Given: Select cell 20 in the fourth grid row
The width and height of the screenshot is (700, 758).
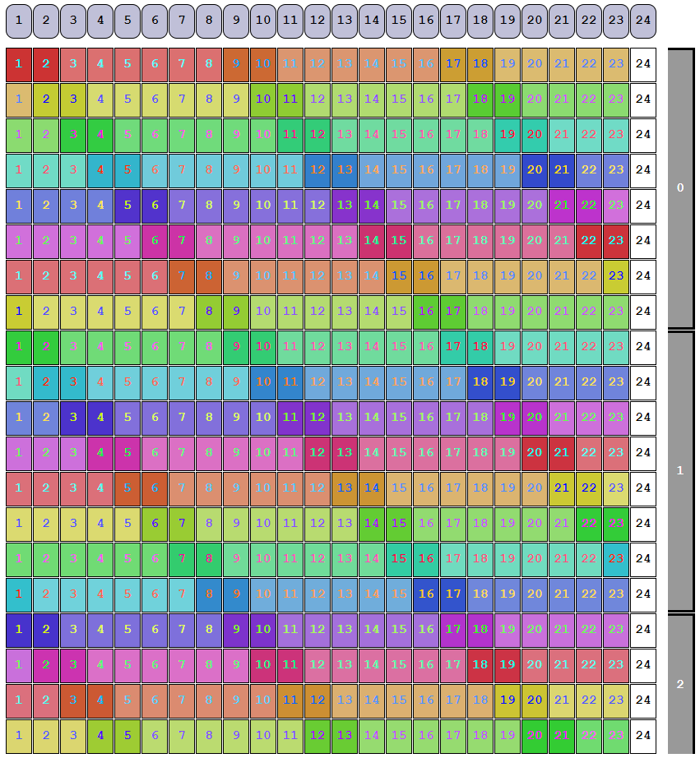Looking at the screenshot, I should pos(535,170).
